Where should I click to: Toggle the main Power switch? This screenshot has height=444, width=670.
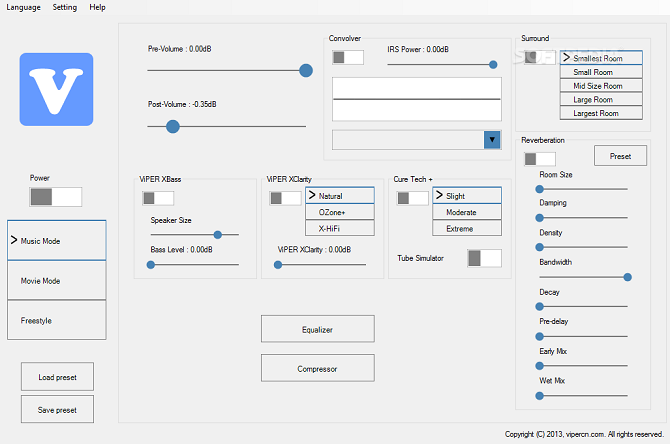point(54,197)
